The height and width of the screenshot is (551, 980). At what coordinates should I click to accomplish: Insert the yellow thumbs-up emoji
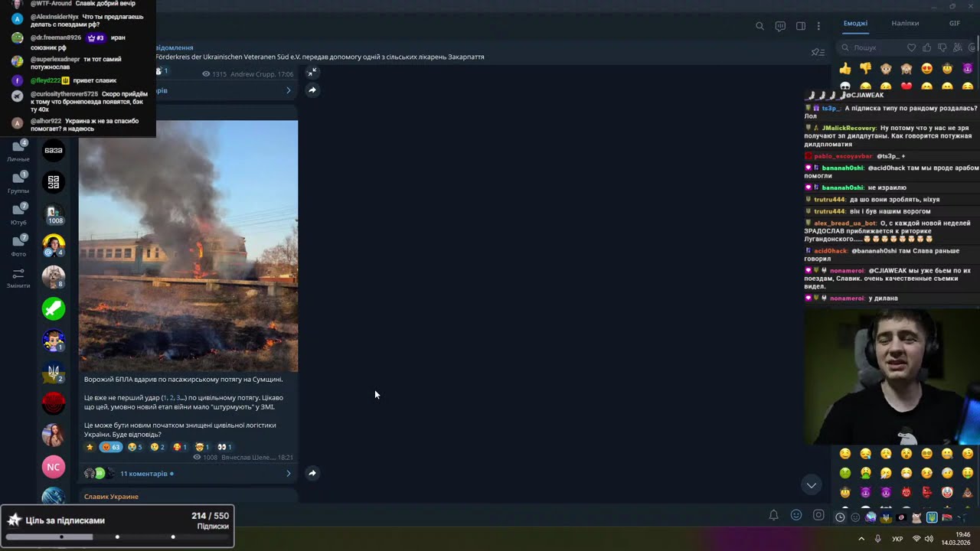pyautogui.click(x=845, y=69)
